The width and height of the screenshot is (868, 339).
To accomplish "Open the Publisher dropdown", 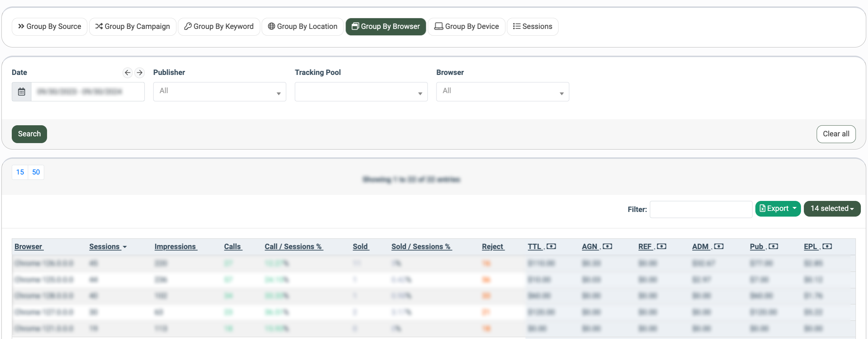I will pyautogui.click(x=219, y=92).
